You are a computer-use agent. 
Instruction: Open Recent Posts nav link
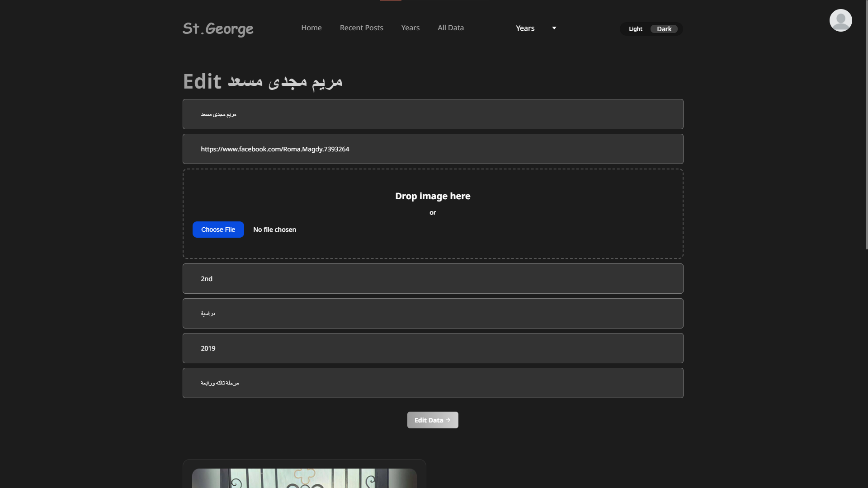point(361,28)
